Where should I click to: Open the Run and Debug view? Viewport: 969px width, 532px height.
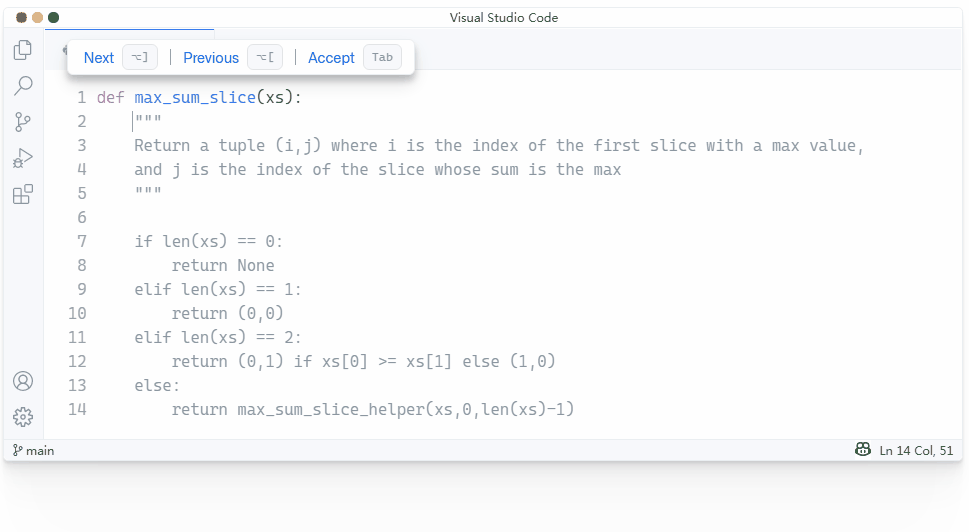(x=23, y=158)
